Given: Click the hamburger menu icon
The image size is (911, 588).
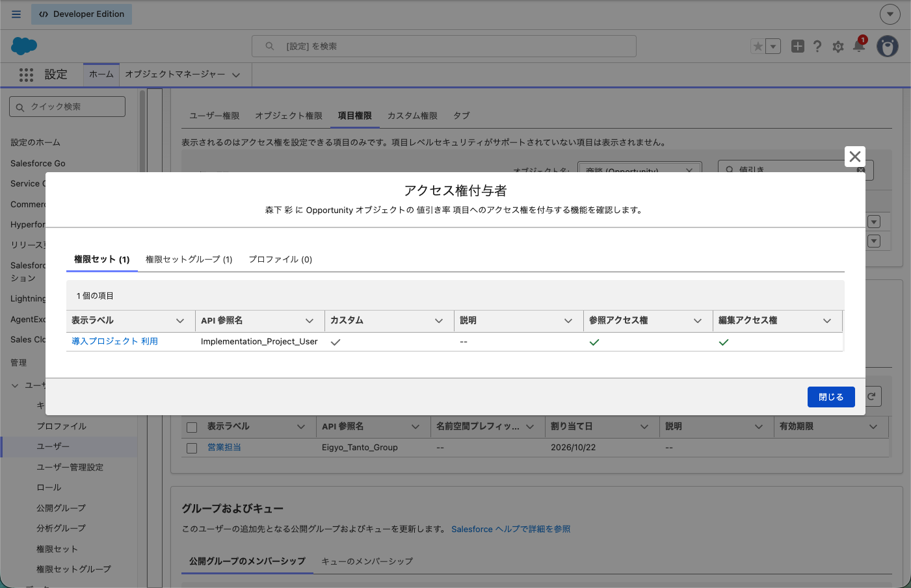Looking at the screenshot, I should click(x=16, y=14).
